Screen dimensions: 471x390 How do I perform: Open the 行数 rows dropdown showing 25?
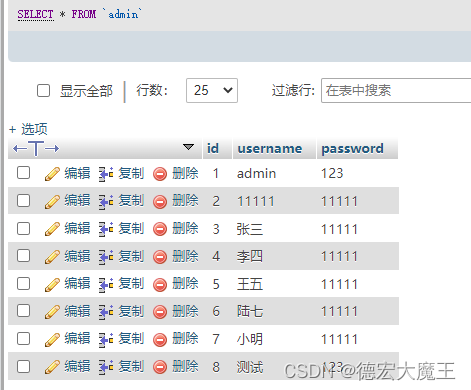click(212, 90)
